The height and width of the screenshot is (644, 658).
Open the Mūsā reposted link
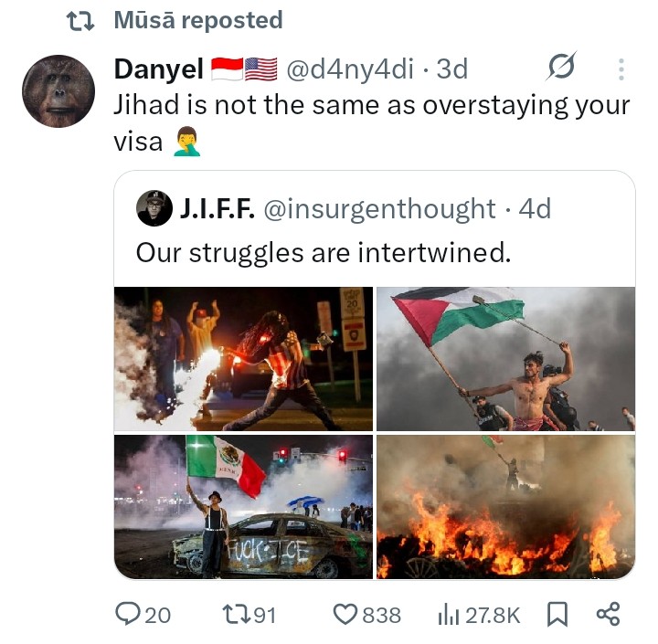pos(198,20)
